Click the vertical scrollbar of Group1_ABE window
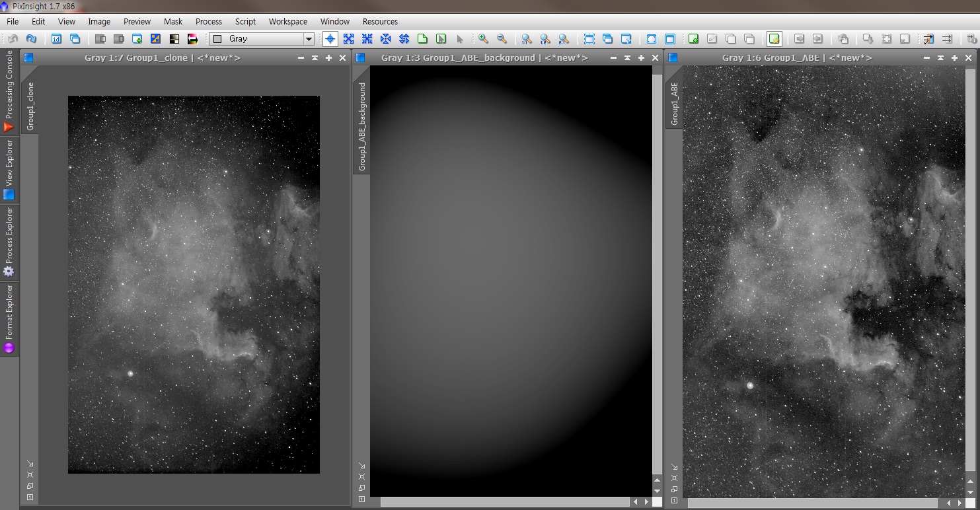This screenshot has width=980, height=510. pyautogui.click(x=969, y=264)
